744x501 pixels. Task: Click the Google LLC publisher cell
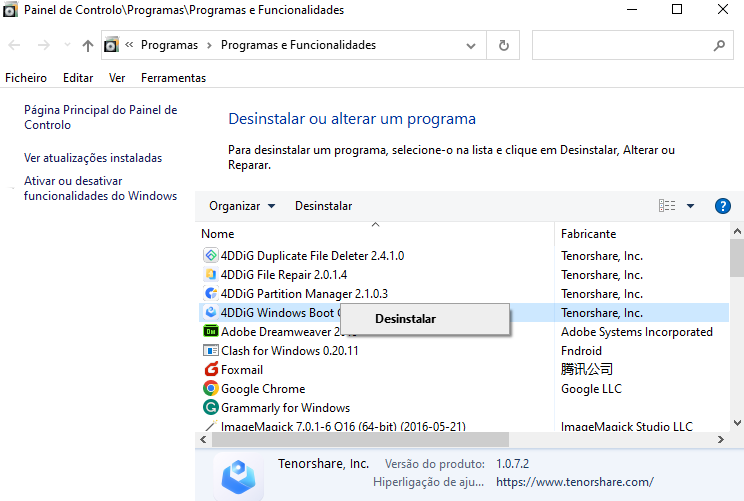pyautogui.click(x=591, y=389)
